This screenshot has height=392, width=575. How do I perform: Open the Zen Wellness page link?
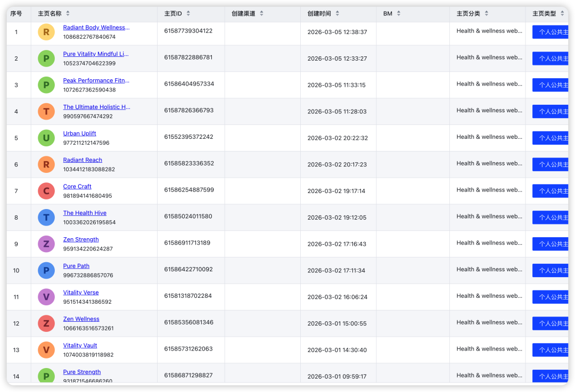(x=81, y=319)
